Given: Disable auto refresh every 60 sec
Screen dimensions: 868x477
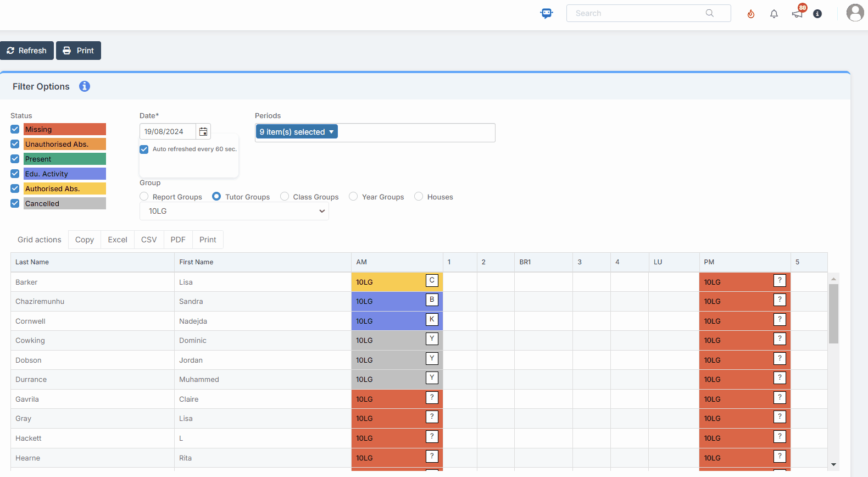Looking at the screenshot, I should click(144, 149).
